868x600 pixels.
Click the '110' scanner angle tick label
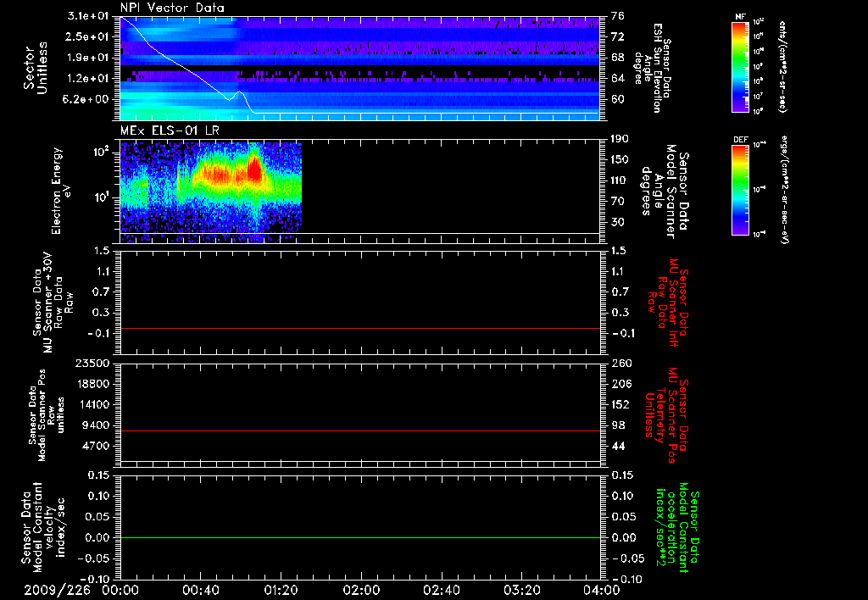620,181
